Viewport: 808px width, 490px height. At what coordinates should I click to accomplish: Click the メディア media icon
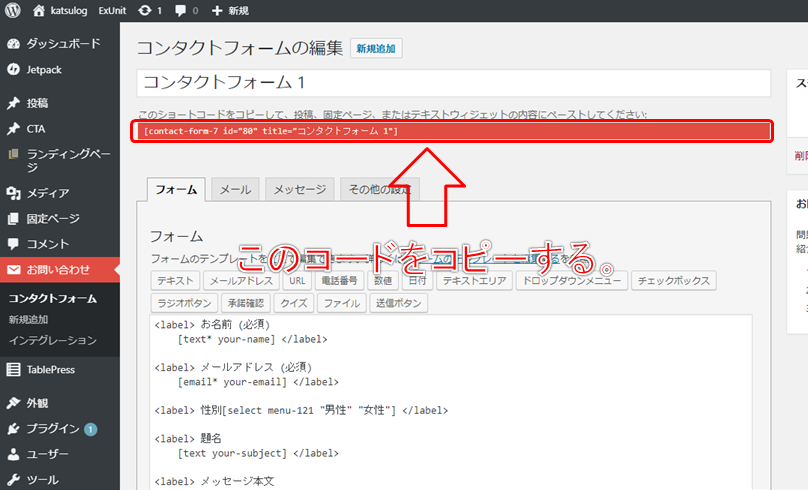tap(13, 193)
